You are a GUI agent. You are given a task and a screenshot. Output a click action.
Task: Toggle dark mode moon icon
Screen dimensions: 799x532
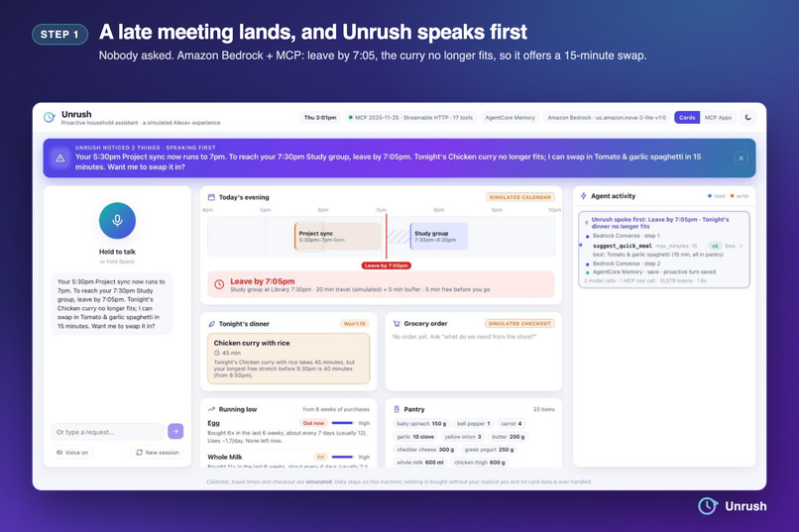pyautogui.click(x=748, y=118)
